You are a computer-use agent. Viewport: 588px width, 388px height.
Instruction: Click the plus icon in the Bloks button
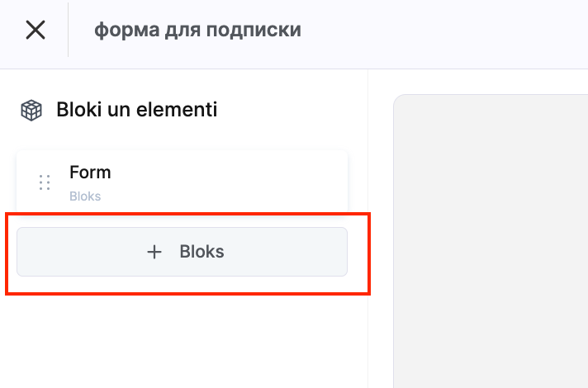pos(154,253)
